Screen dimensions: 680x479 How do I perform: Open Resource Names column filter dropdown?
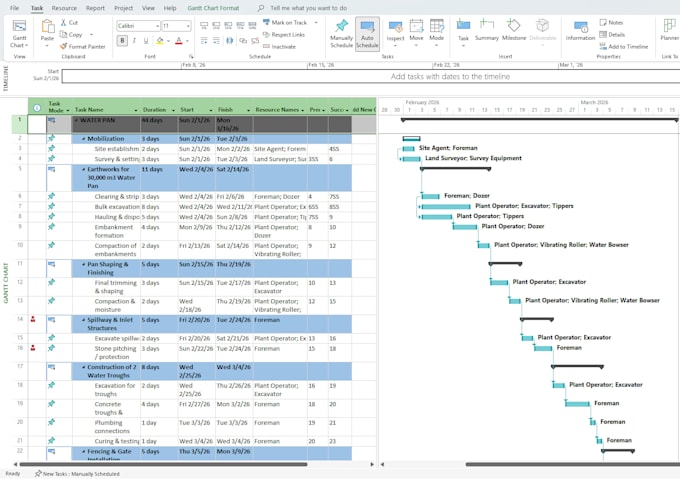coord(302,110)
